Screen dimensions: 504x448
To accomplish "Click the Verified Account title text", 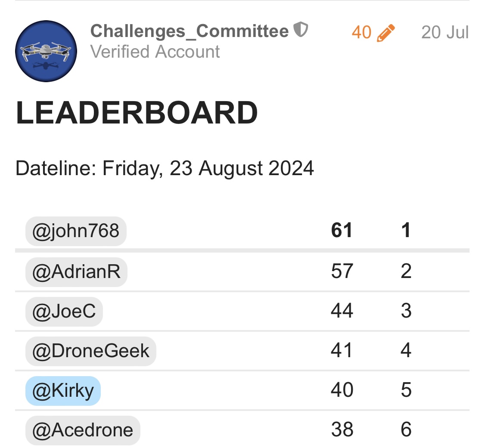I will pos(155,52).
